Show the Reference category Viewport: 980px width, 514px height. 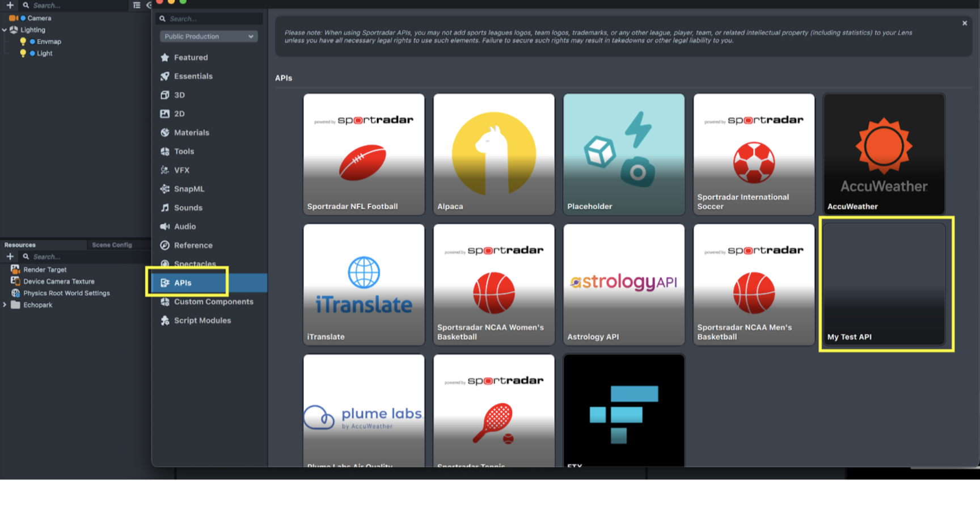click(x=193, y=245)
